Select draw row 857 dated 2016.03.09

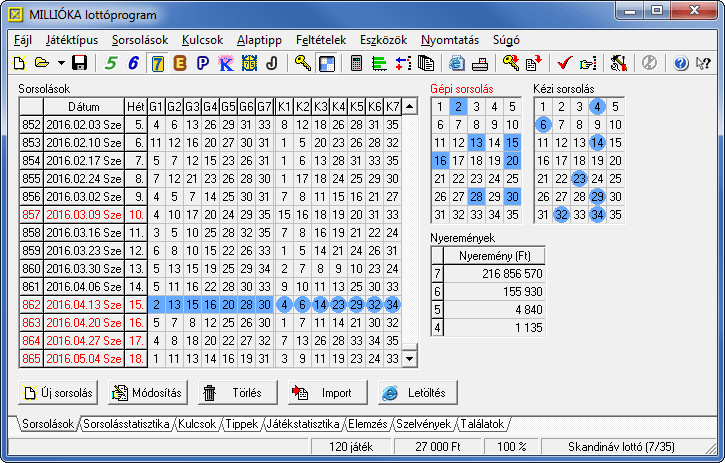click(210, 215)
